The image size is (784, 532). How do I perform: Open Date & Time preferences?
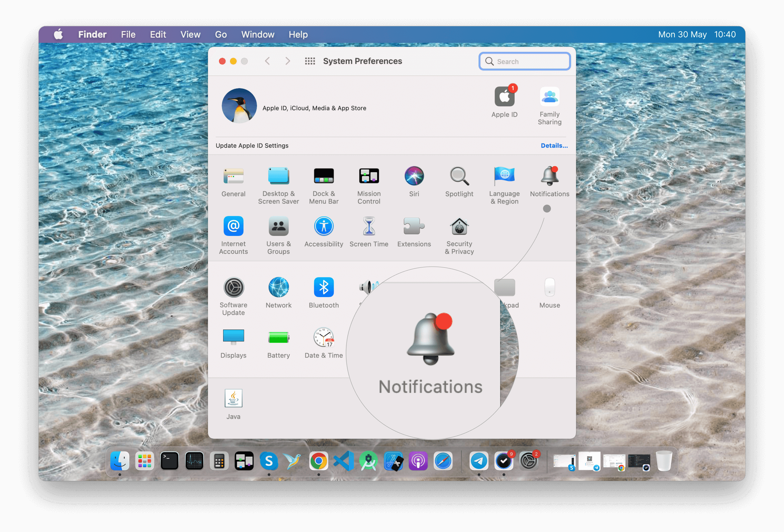coord(324,343)
